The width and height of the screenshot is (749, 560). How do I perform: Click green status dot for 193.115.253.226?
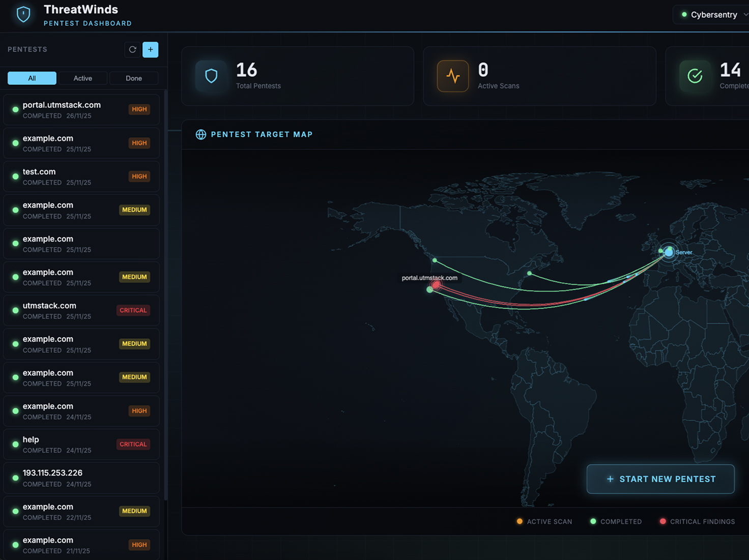[15, 478]
